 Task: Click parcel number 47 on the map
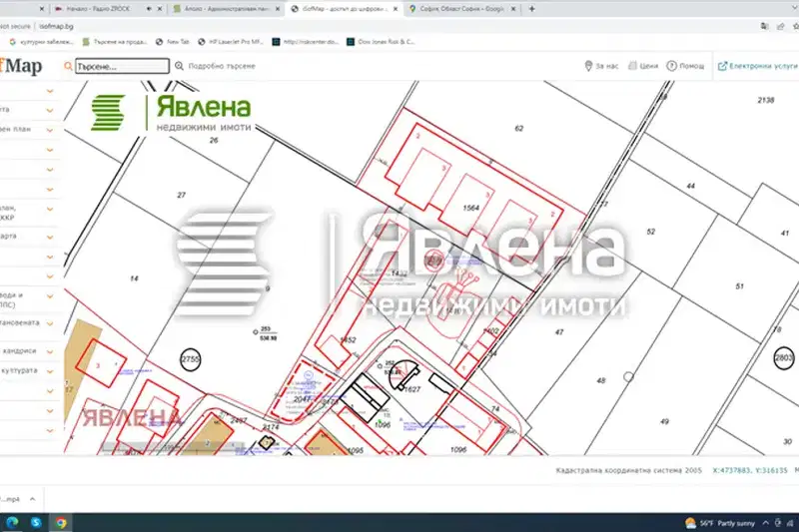(x=559, y=332)
